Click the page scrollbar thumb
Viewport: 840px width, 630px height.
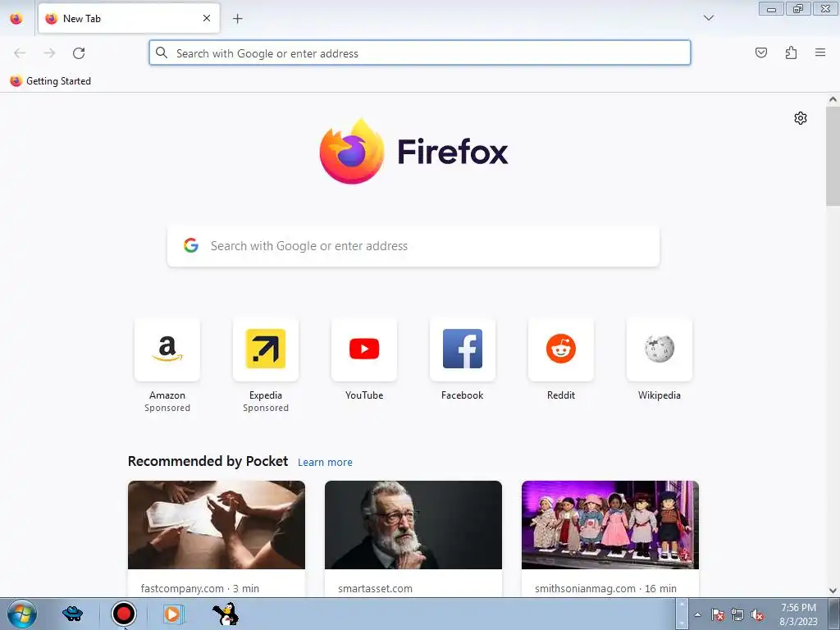tap(833, 156)
